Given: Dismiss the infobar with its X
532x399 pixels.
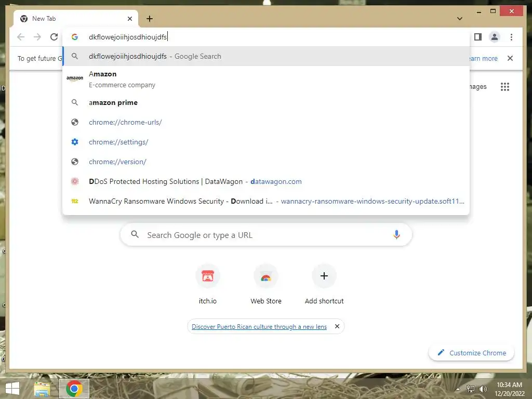Looking at the screenshot, I should (x=510, y=58).
